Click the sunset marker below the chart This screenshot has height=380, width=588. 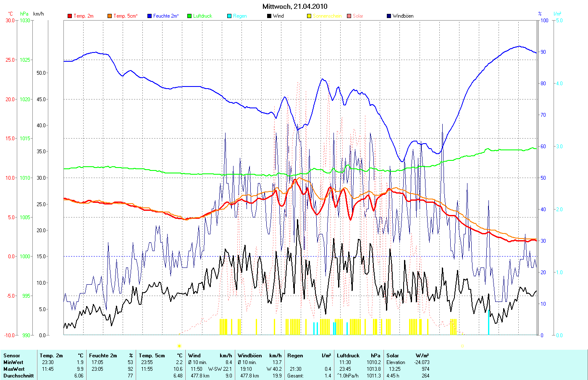(462, 346)
